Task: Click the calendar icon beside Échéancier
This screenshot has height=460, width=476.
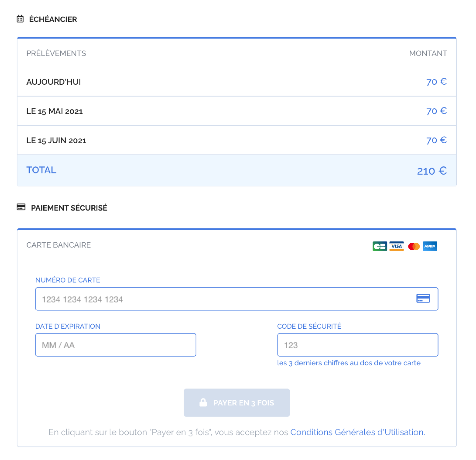Action: coord(20,19)
